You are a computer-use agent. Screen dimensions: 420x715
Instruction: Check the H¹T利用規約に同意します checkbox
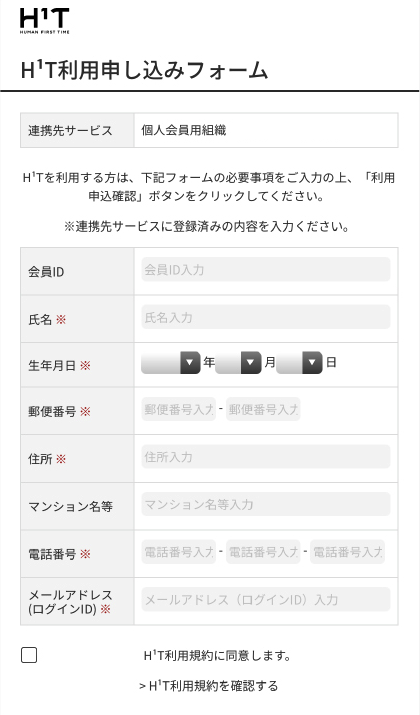29,655
